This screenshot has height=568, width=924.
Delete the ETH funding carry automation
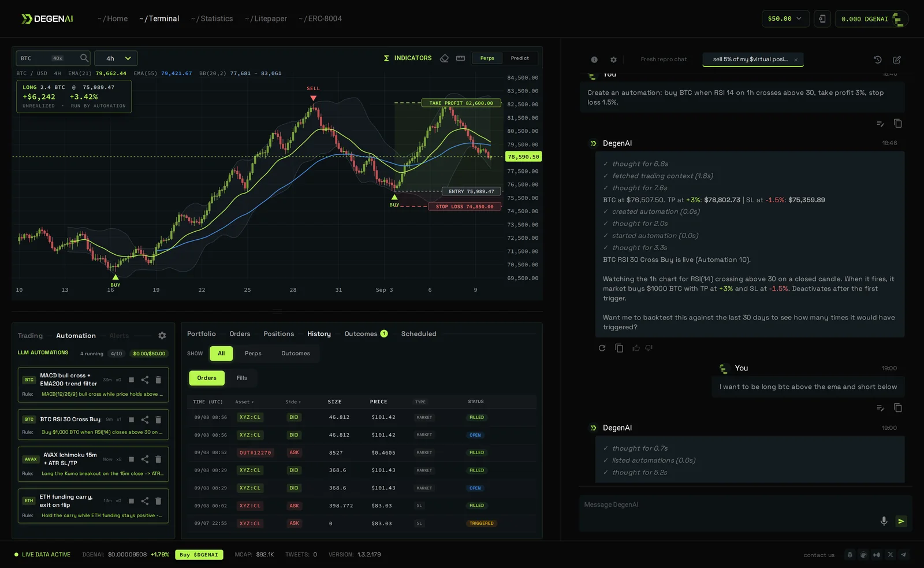coord(158,501)
